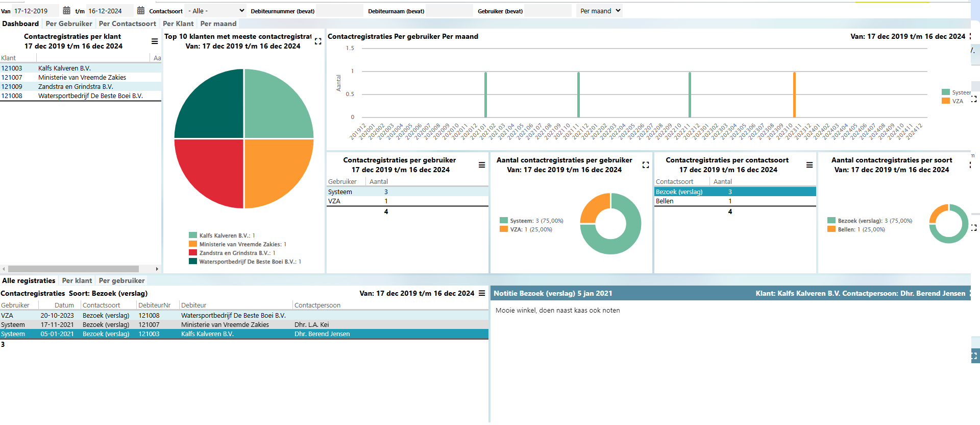Switch to the lower Per gebruiker tab
Viewport: 980px width, 425px height.
coord(122,280)
